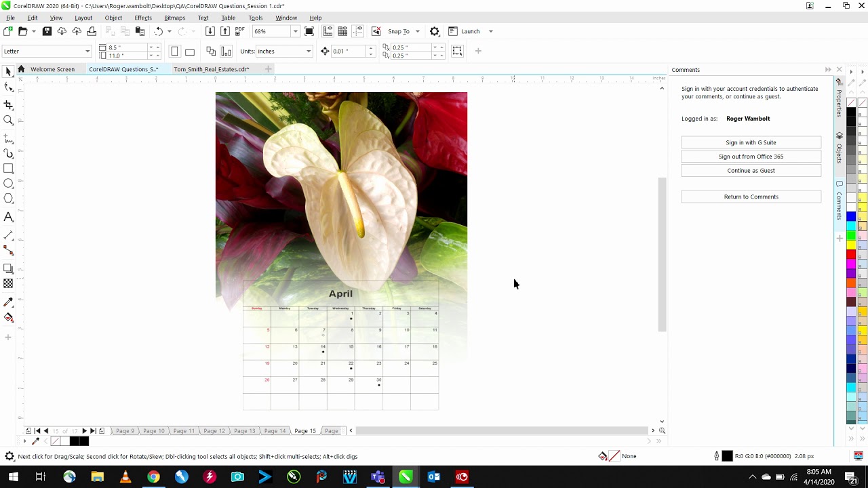868x488 pixels.
Task: Toggle Show Grid button
Action: click(342, 31)
